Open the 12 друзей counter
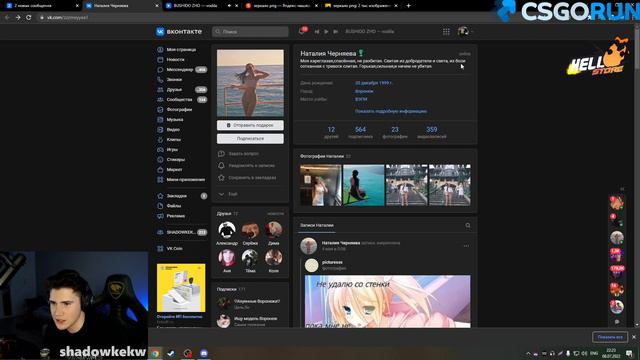Viewport: 640px width, 360px height. [x=331, y=133]
